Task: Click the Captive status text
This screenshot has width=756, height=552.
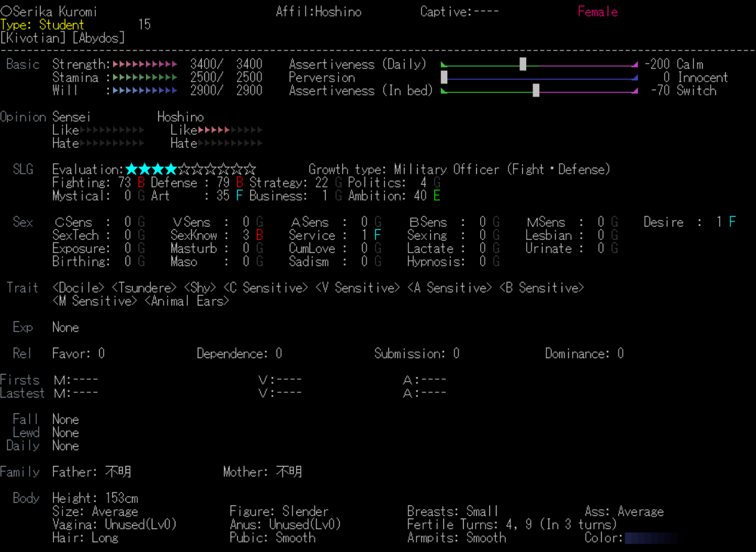Action: point(460,12)
